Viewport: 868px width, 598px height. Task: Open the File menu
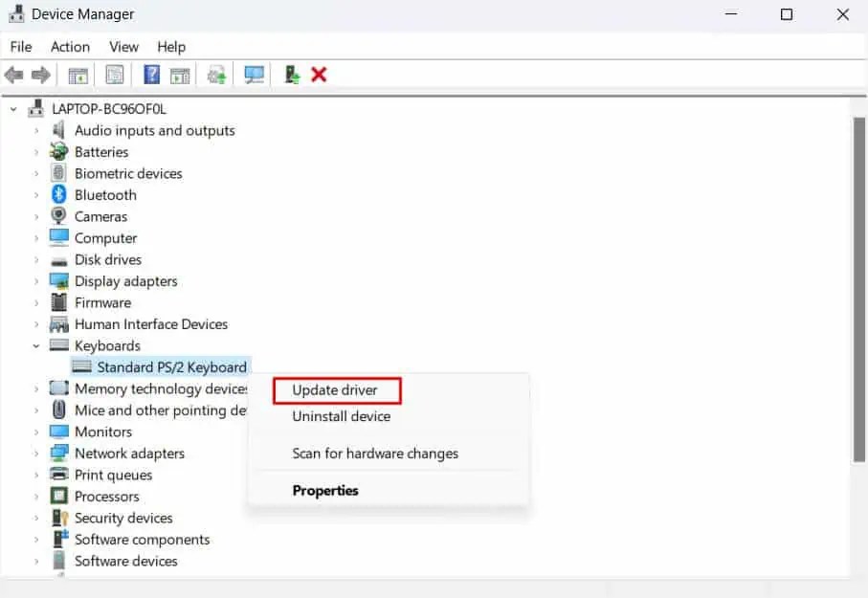pos(20,46)
